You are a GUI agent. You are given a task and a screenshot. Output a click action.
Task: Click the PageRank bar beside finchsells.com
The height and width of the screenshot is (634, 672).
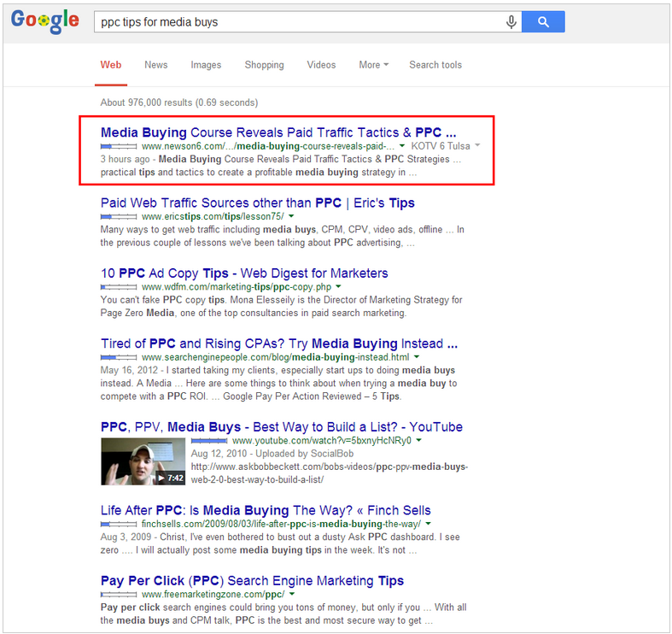[x=119, y=524]
